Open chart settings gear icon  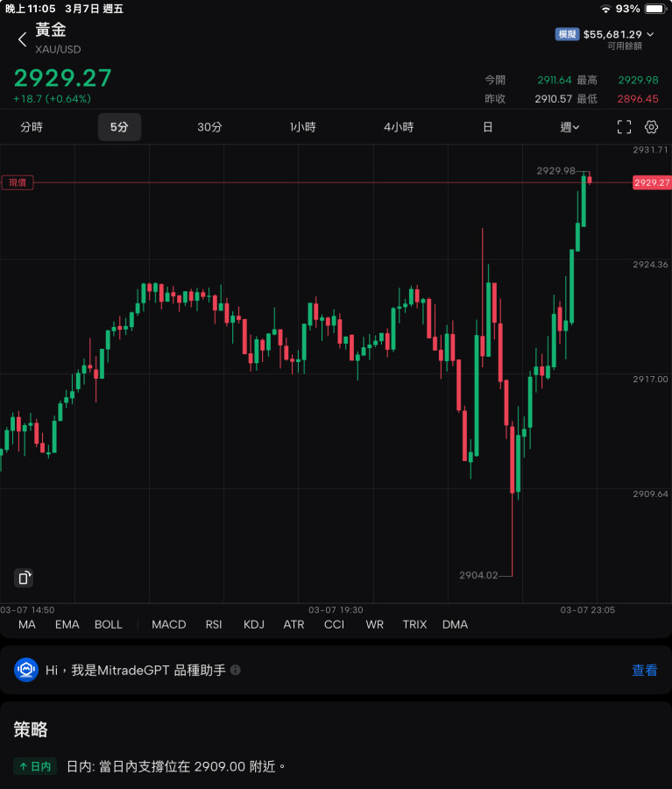(651, 127)
